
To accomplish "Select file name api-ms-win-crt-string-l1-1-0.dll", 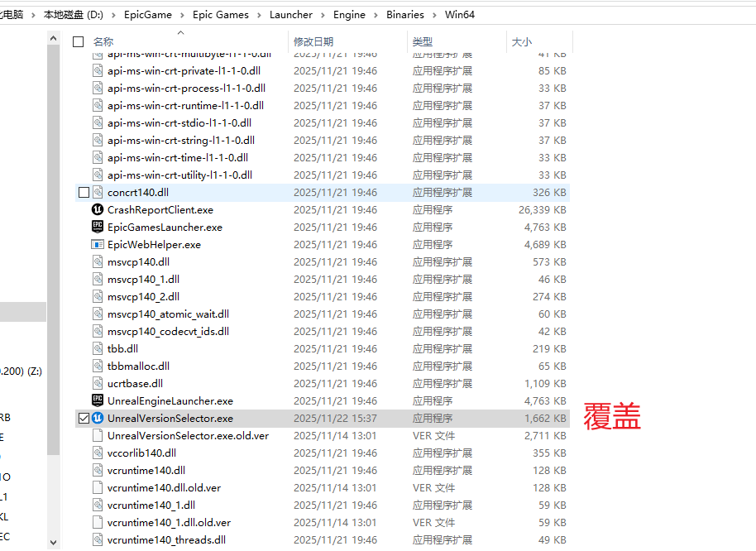I will [181, 141].
